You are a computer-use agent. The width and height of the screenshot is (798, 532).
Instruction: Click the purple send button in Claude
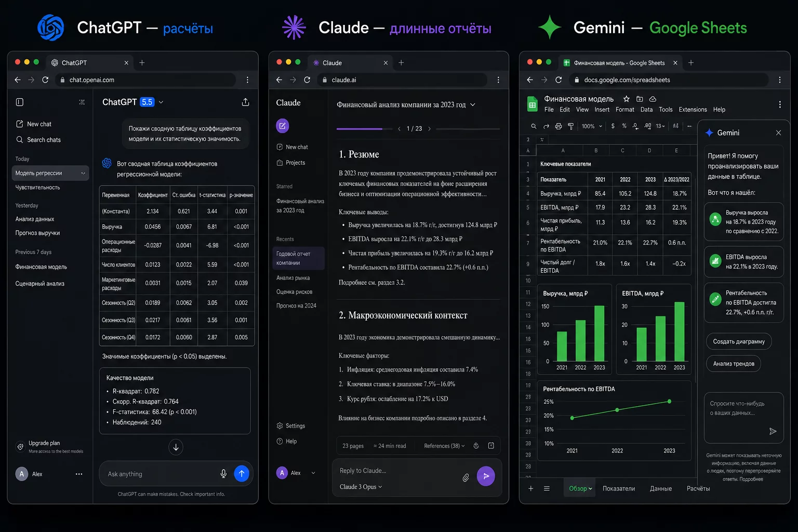point(486,476)
